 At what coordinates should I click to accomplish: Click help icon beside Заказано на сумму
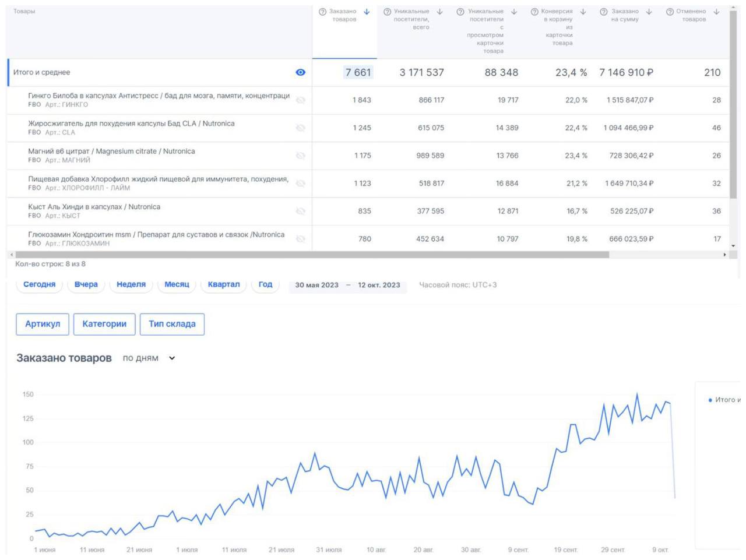point(604,12)
